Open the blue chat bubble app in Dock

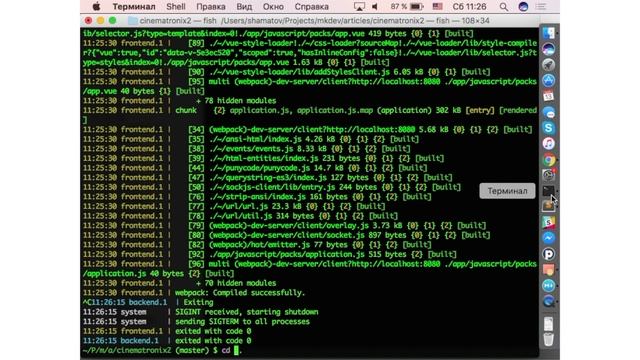pos(549,112)
